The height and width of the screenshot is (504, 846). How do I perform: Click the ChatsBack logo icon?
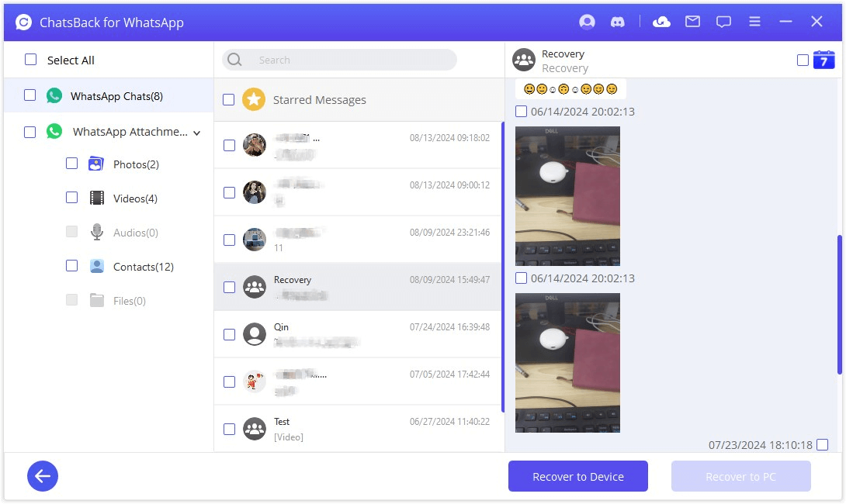pos(23,22)
